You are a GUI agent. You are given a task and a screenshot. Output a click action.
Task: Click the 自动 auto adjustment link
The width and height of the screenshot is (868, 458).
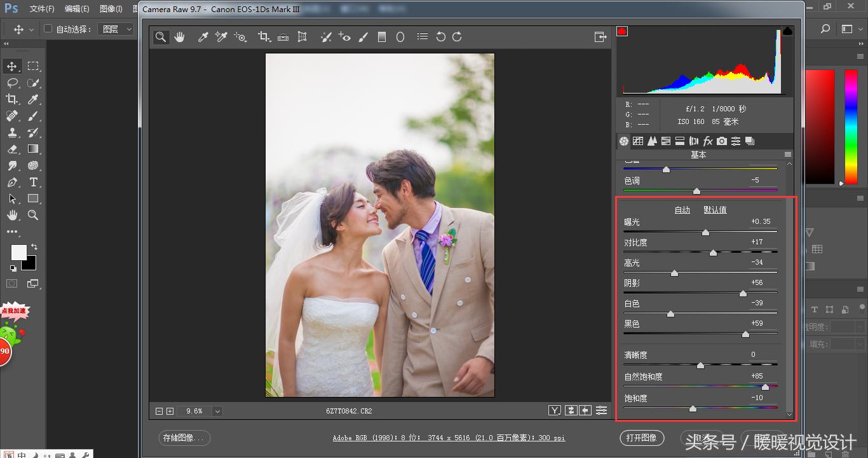[x=682, y=210]
